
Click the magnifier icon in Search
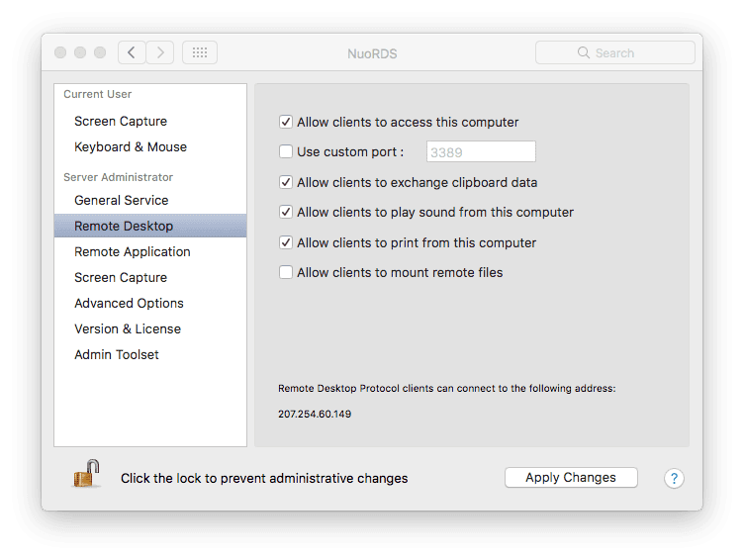[583, 52]
